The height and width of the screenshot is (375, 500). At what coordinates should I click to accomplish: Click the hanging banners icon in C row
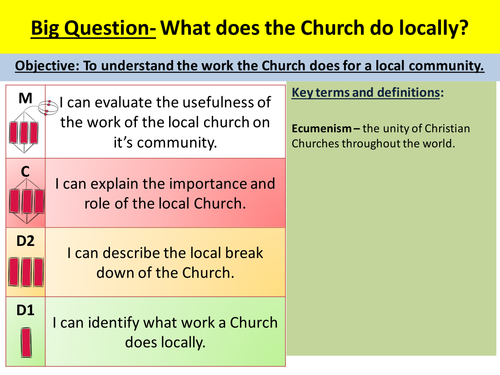[26, 202]
